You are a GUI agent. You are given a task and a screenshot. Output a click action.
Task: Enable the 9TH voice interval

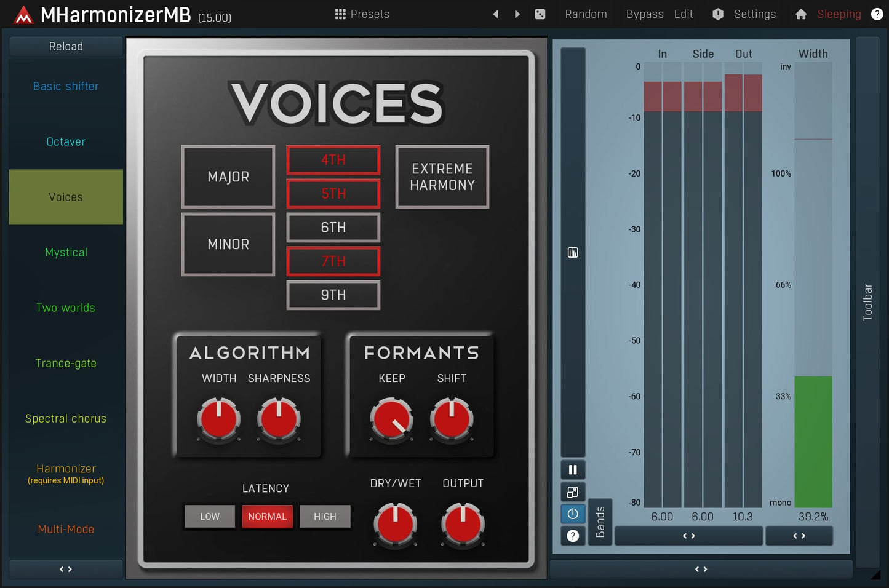(333, 295)
